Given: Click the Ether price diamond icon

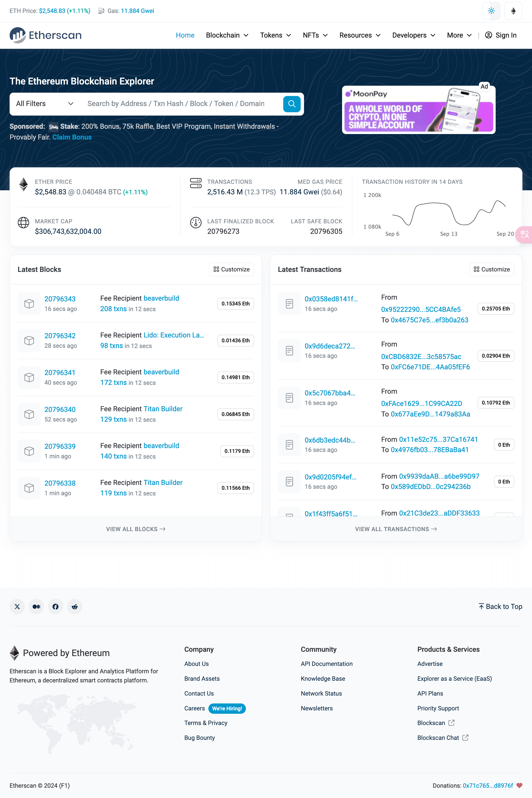Looking at the screenshot, I should (x=23, y=184).
